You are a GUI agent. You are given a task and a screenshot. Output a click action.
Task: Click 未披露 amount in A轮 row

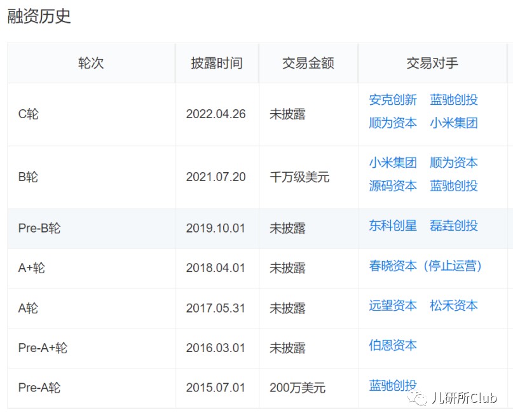pyautogui.click(x=287, y=308)
